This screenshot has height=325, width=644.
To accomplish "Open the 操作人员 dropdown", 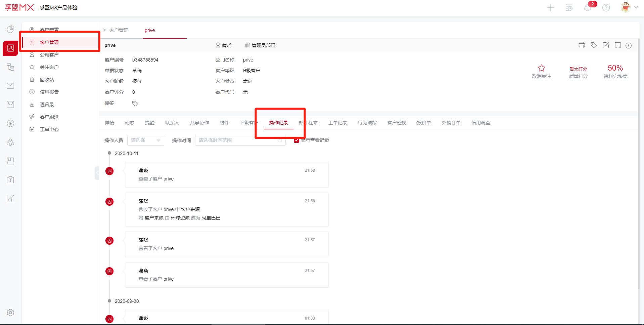I will click(145, 140).
